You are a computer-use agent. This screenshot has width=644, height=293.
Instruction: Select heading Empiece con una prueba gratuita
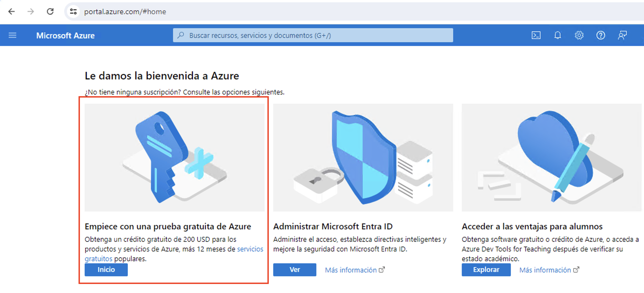point(168,226)
